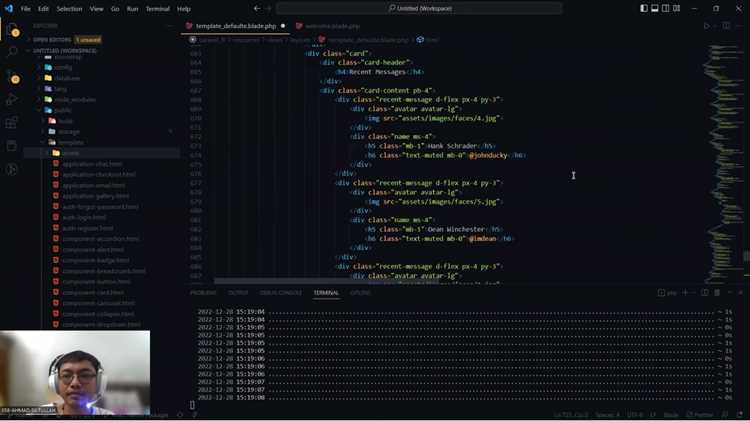The height and width of the screenshot is (421, 750).
Task: Open the Customize Layout icon
Action: click(676, 9)
